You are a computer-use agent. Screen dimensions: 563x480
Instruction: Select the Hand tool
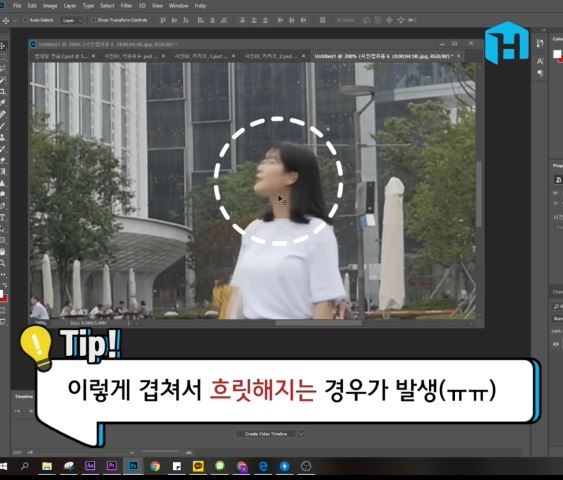pos(3,252)
